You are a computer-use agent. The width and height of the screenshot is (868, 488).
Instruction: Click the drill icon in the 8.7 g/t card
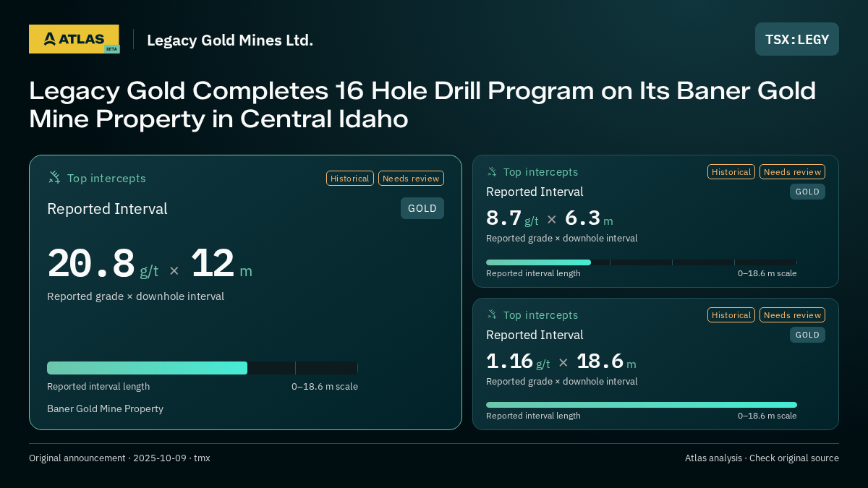tap(492, 171)
